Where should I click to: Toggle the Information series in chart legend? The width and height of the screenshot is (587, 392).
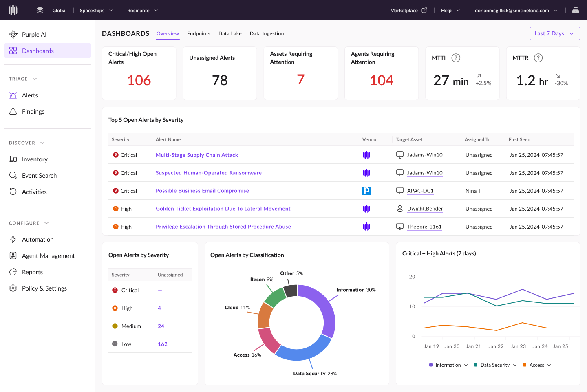pos(448,365)
